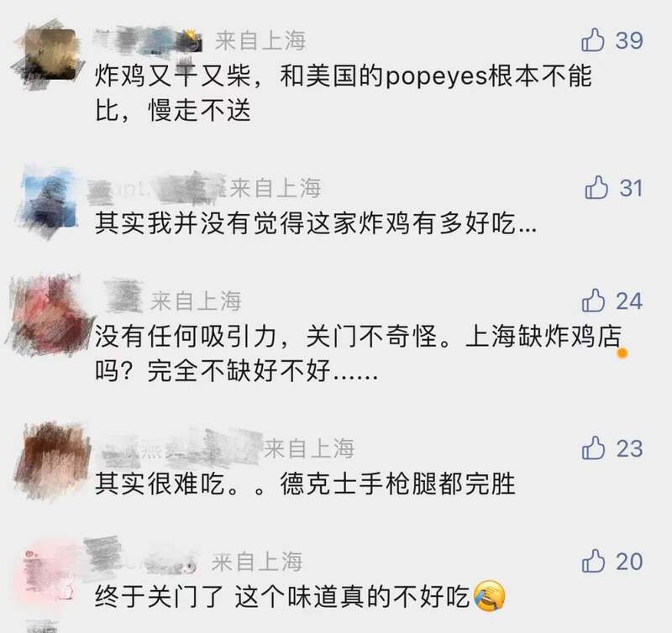Select comment text mentioning popeyes
672x633 pixels.
(x=343, y=93)
